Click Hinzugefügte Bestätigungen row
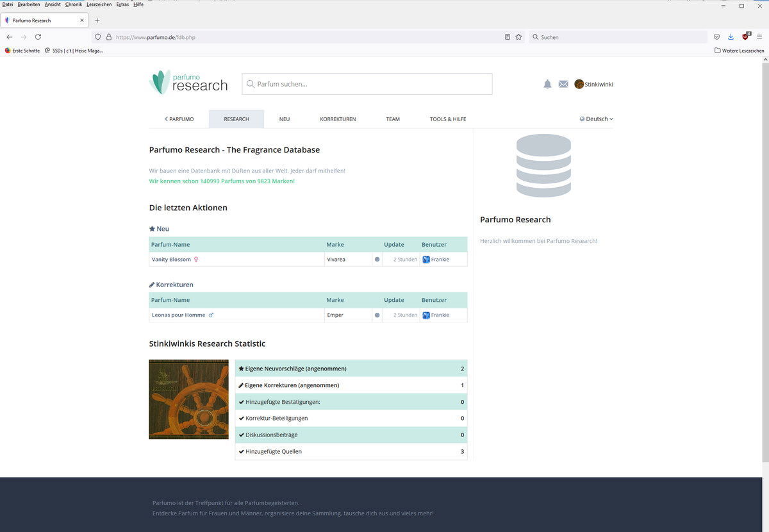The image size is (769, 532). (351, 402)
